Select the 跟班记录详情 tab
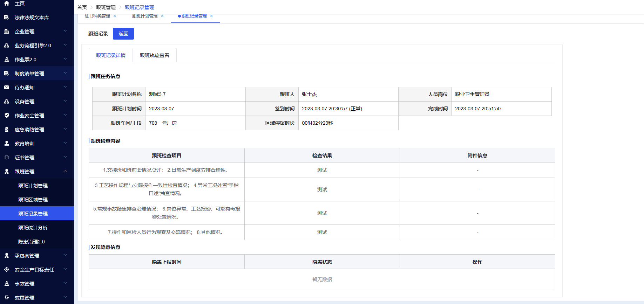 (111, 55)
